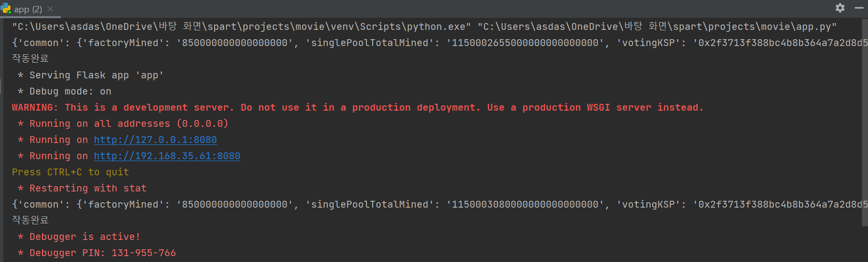Click the red WARNING development server line
The width and height of the screenshot is (868, 262).
pyautogui.click(x=357, y=107)
